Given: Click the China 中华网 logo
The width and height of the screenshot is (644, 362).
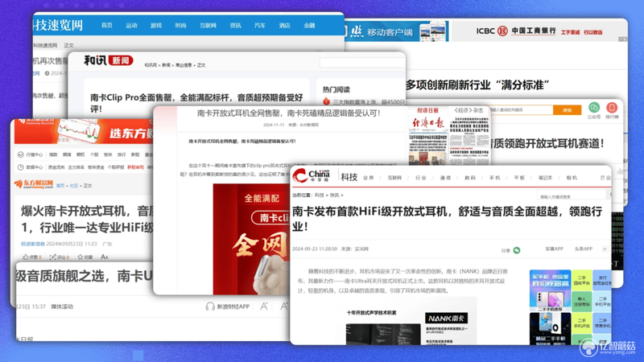Looking at the screenshot, I should tap(311, 176).
